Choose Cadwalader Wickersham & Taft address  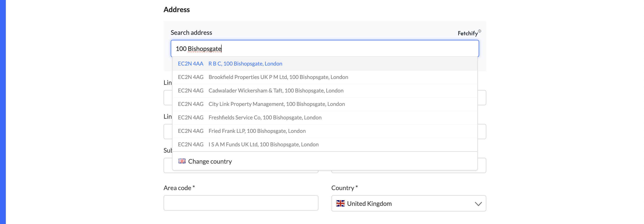tap(324, 91)
